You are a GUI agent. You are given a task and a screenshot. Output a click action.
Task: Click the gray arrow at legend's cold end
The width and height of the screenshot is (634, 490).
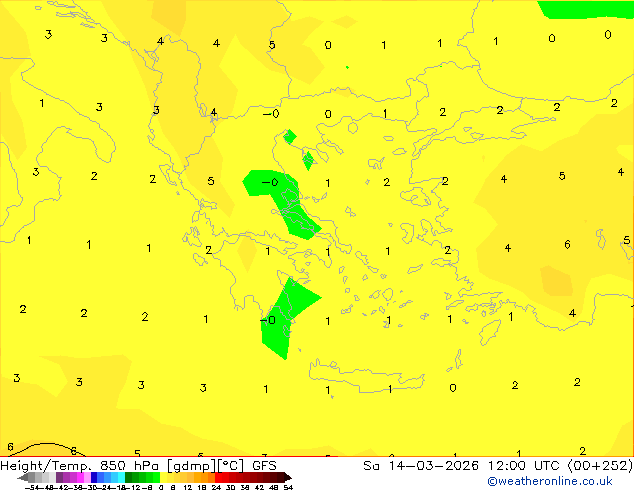click(22, 477)
